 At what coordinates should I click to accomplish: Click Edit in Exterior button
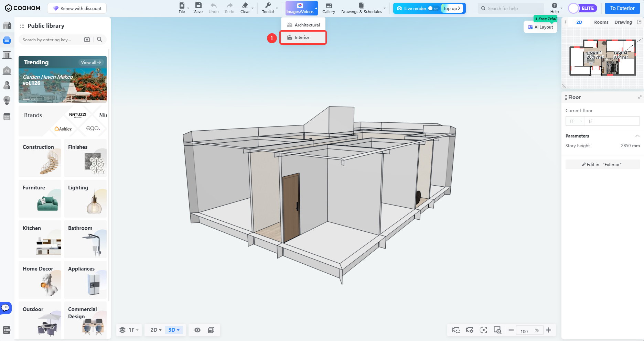(x=602, y=165)
